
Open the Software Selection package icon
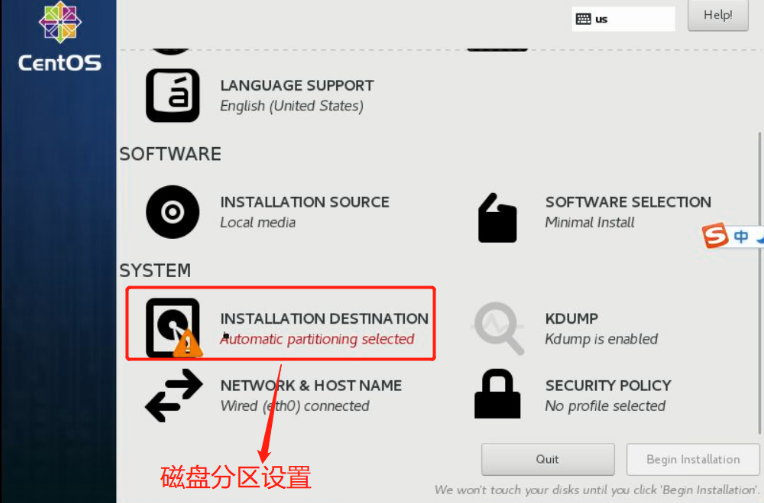[497, 218]
